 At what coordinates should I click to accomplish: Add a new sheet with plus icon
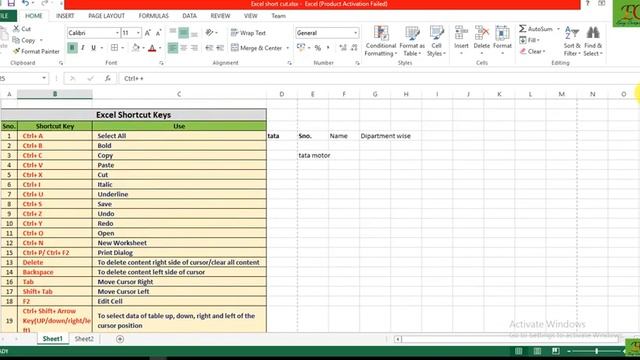120,339
